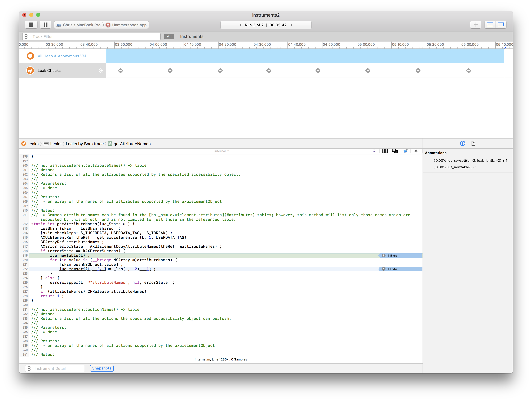Open Leaks by Backtrace breadcrumb

click(x=85, y=144)
